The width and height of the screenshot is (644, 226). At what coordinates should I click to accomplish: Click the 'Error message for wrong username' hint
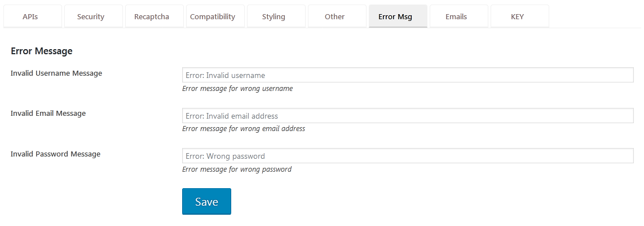point(237,89)
